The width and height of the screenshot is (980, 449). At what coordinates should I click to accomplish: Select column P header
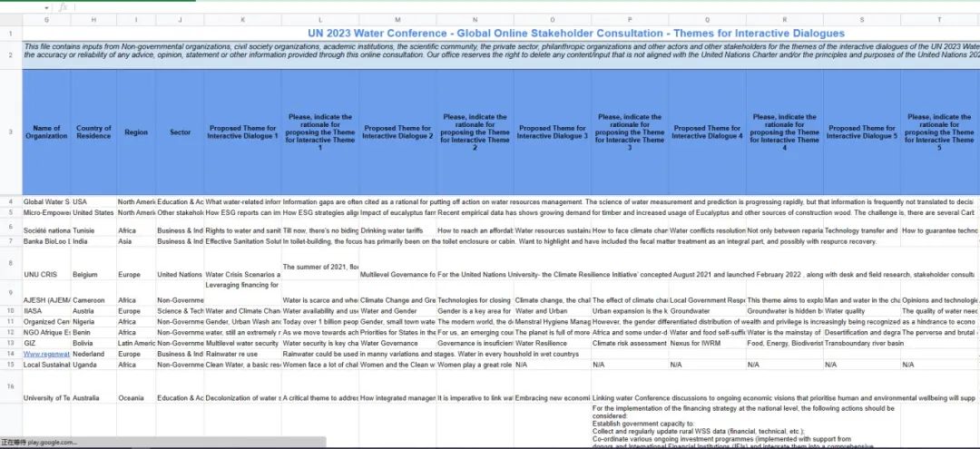(x=629, y=19)
